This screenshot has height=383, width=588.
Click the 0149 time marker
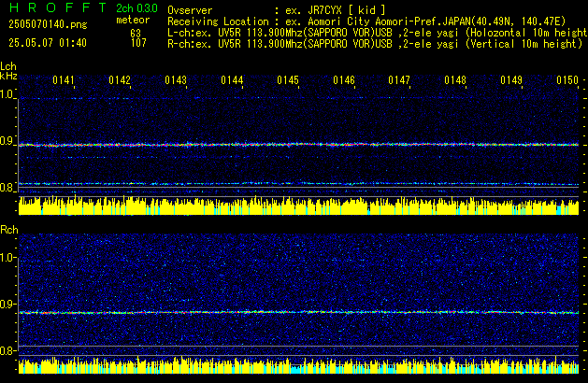click(x=511, y=80)
